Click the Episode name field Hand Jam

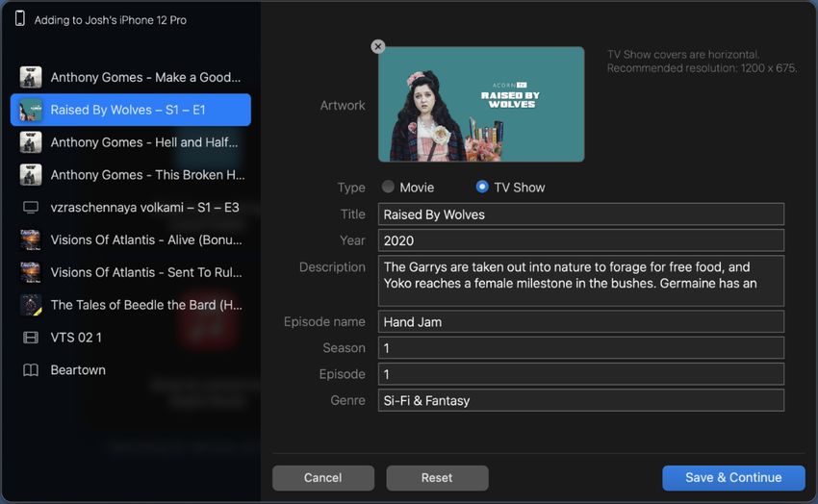point(580,321)
